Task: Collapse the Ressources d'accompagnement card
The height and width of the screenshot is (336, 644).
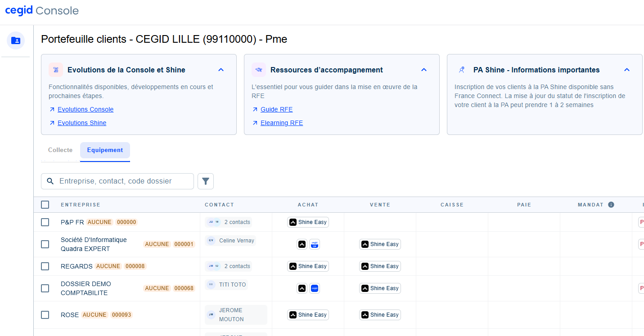Action: coord(424,70)
